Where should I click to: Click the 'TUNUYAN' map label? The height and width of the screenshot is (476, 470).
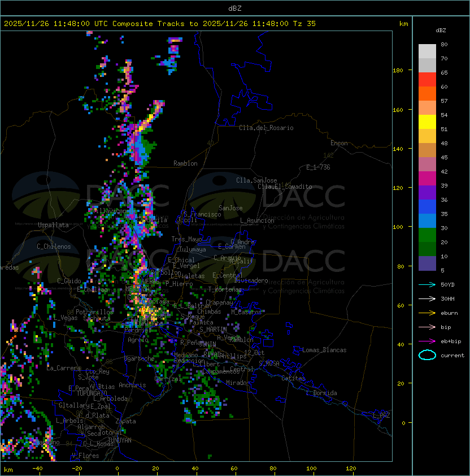[x=120, y=440]
